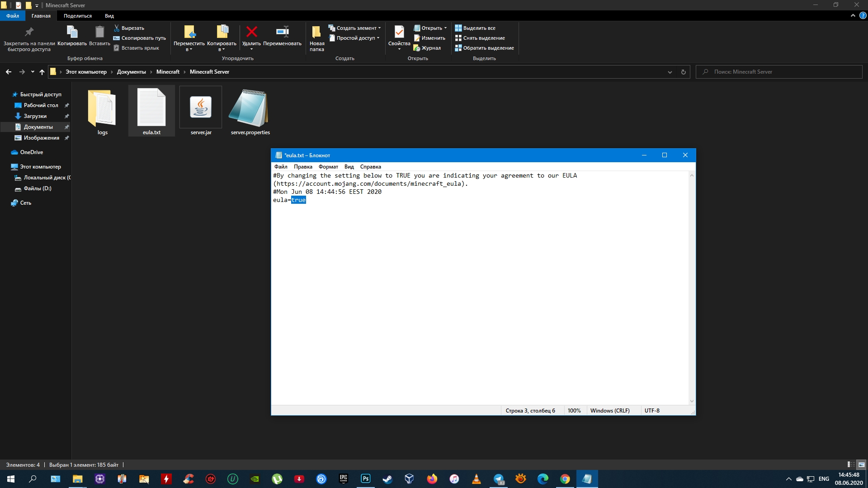Select Загрузки in the sidebar

pyautogui.click(x=35, y=116)
